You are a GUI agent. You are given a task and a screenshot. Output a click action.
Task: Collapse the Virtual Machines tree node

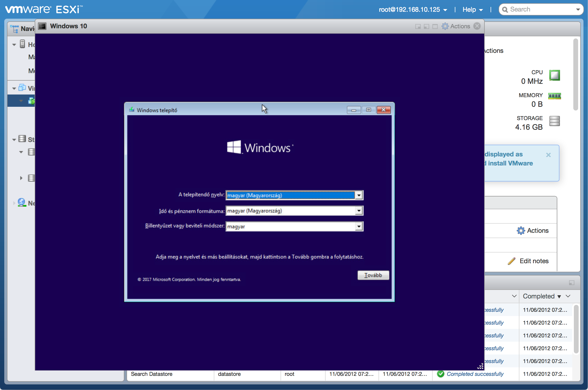14,88
